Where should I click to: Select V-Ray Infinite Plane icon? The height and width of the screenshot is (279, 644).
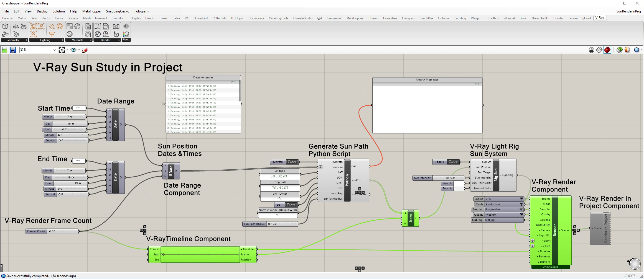click(x=16, y=27)
